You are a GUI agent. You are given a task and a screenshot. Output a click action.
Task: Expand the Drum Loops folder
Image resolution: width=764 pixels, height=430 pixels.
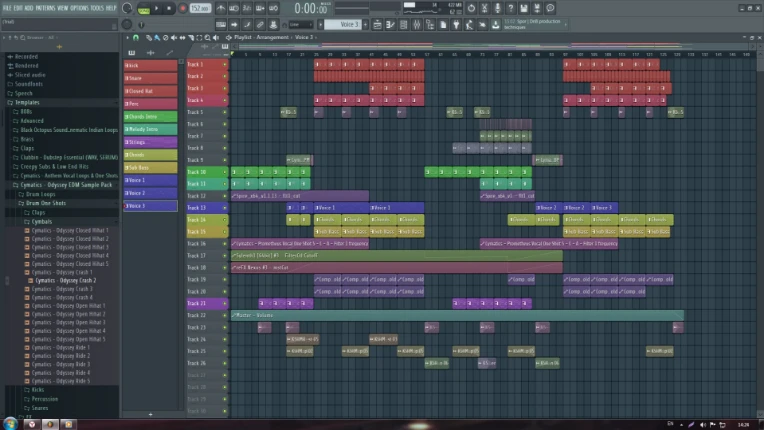[x=40, y=194]
